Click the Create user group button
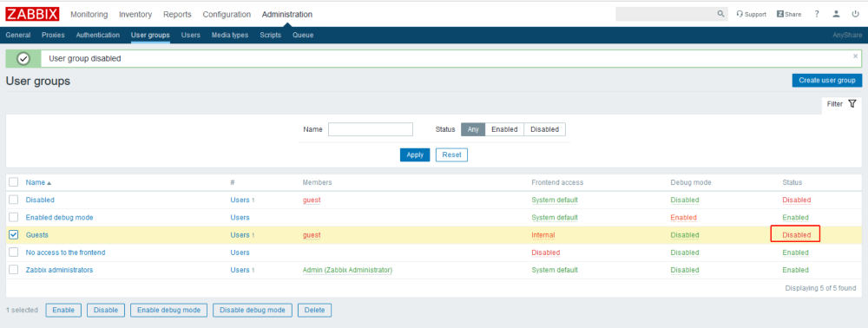The image size is (868, 328). tap(827, 80)
